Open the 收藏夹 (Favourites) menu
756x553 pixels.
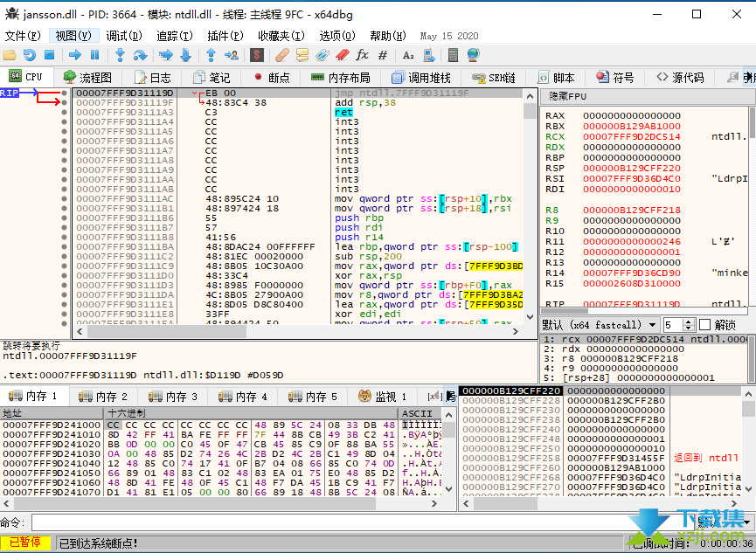281,36
